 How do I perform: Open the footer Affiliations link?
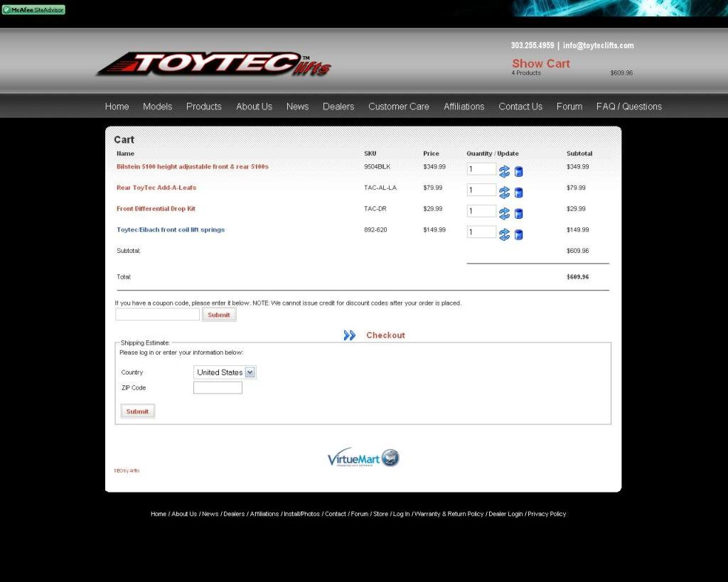(x=264, y=514)
